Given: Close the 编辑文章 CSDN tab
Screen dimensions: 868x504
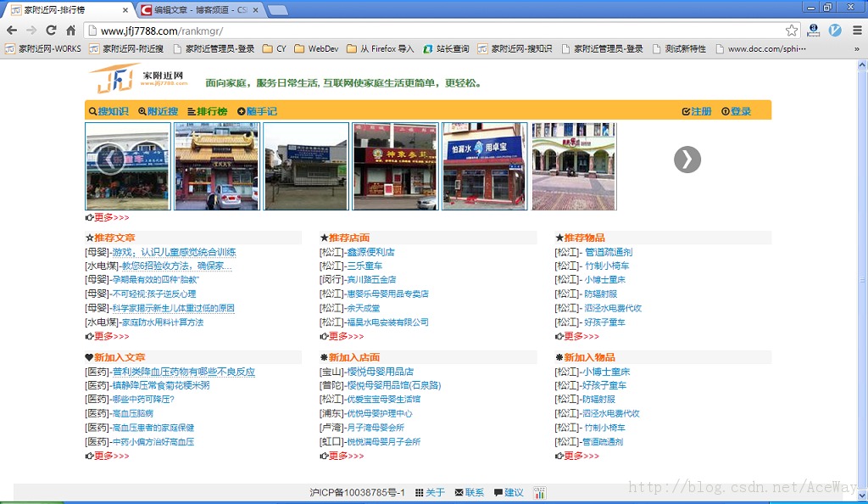Looking at the screenshot, I should point(255,10).
